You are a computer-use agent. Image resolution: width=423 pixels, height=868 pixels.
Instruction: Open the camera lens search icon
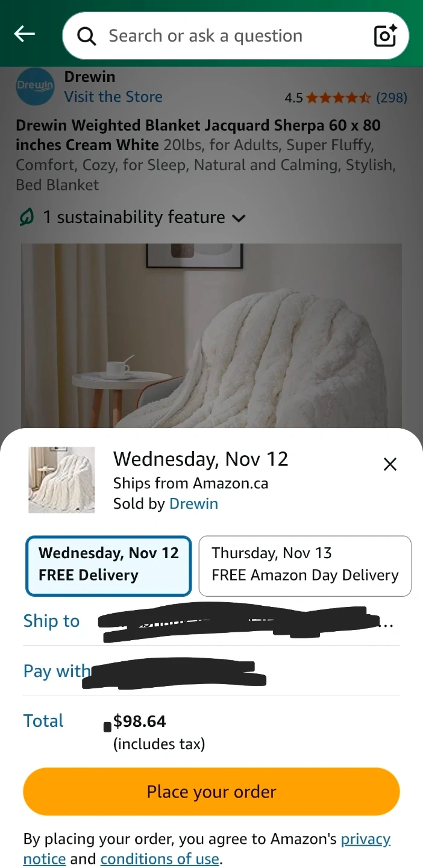point(385,36)
